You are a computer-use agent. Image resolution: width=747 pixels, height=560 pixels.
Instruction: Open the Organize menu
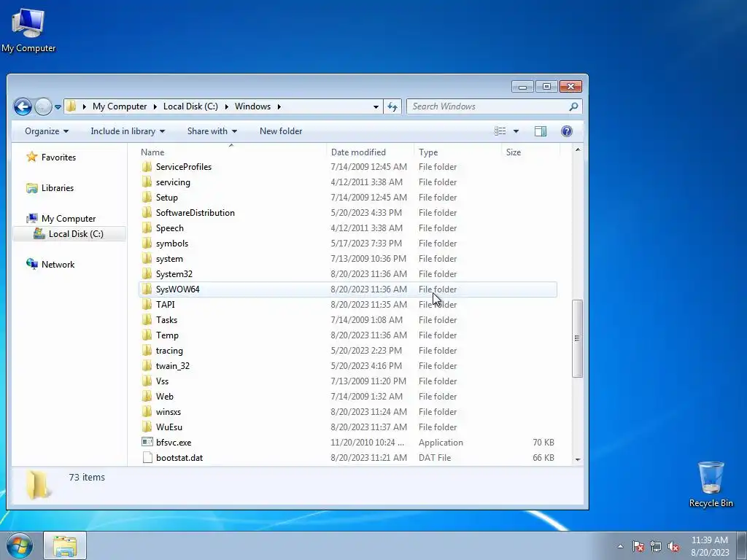point(47,131)
